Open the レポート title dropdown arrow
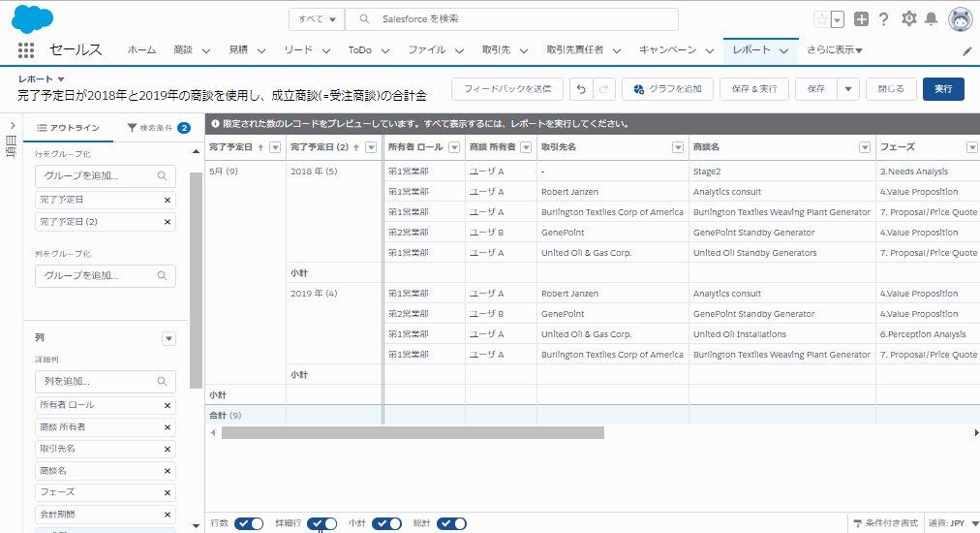Screen dimensions: 980x533 click(x=61, y=79)
